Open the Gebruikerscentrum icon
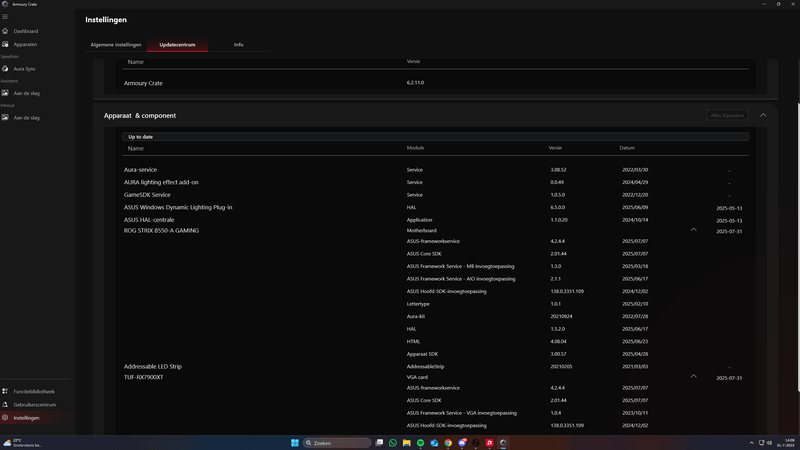 tap(5, 405)
